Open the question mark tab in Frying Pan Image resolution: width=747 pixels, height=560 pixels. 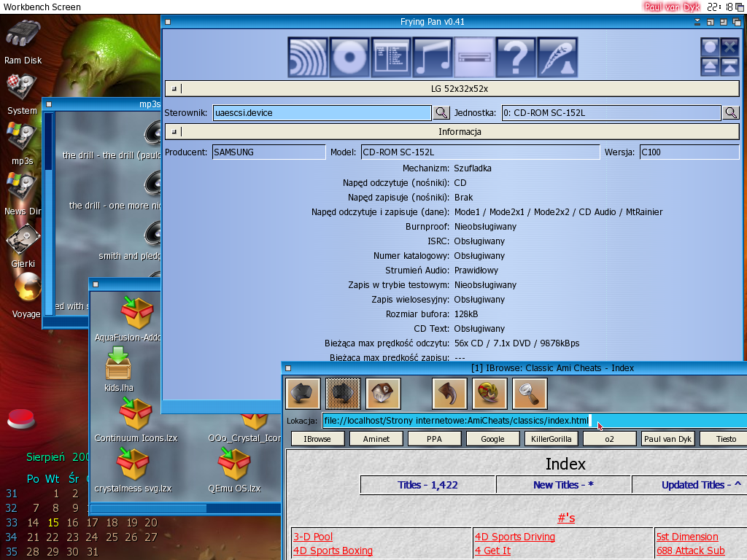coord(516,57)
